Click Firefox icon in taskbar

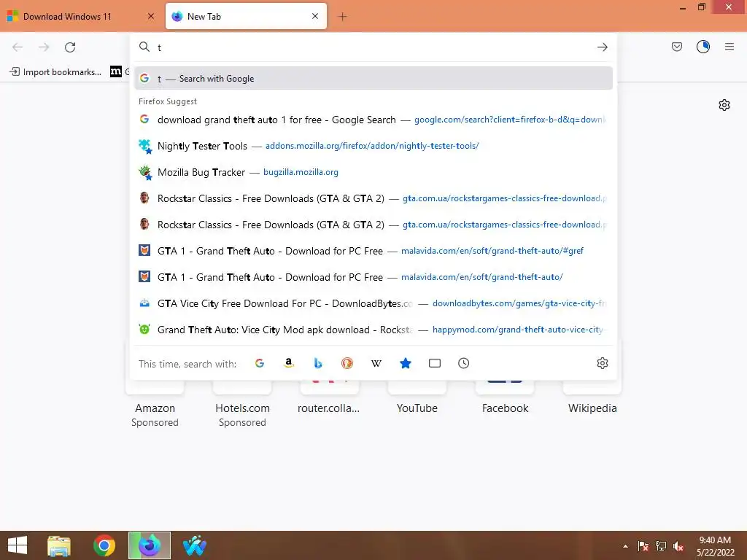point(150,545)
